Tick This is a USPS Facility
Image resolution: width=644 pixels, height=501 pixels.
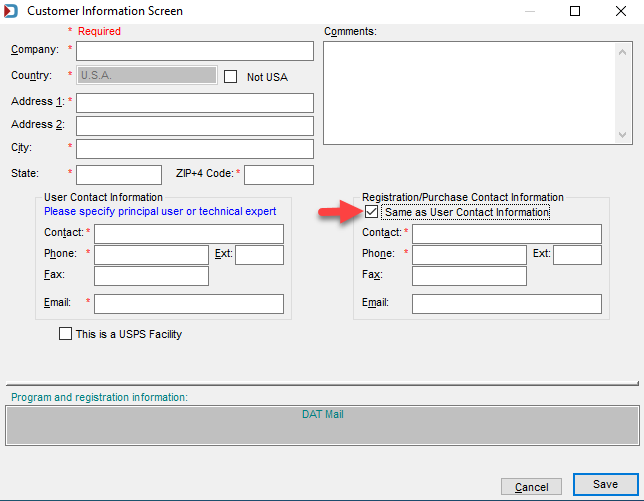pyautogui.click(x=65, y=333)
